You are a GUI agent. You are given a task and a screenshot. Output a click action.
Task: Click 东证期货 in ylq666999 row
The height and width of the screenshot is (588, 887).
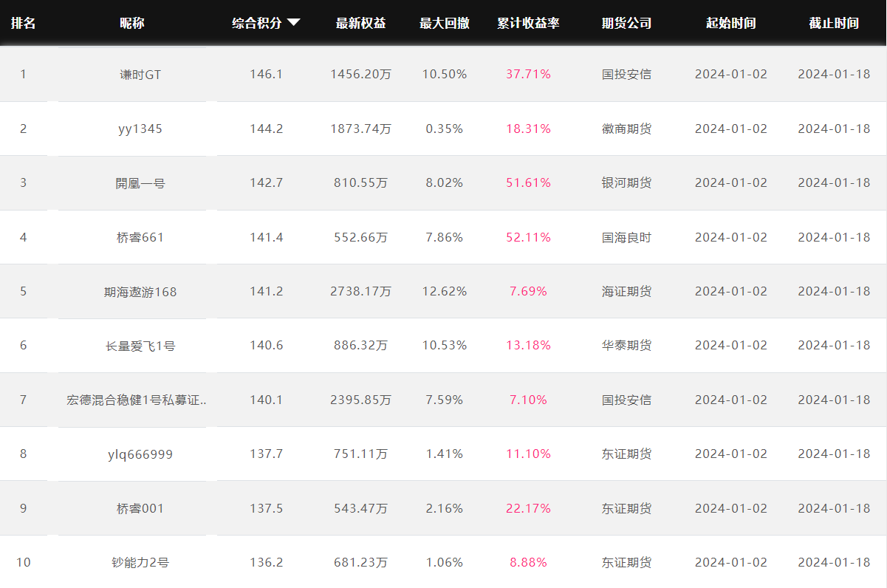point(627,454)
